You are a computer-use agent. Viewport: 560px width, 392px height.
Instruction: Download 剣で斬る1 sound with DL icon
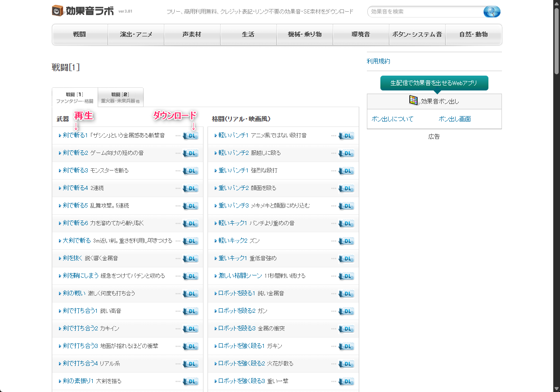190,136
